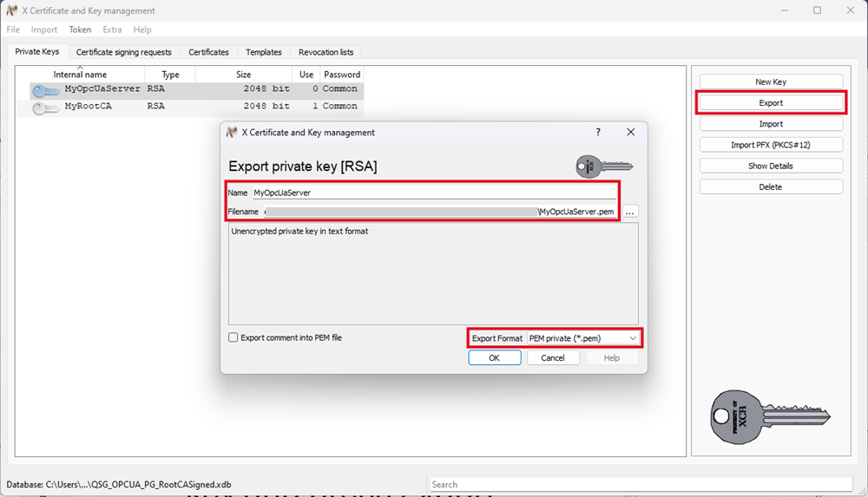Click the Search box in status bar

pos(641,485)
